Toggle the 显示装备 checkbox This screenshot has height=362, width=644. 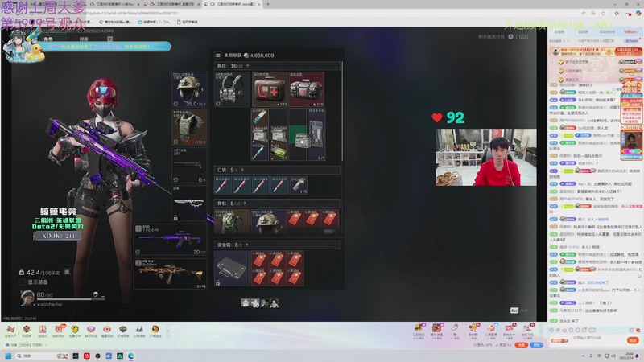(23, 282)
